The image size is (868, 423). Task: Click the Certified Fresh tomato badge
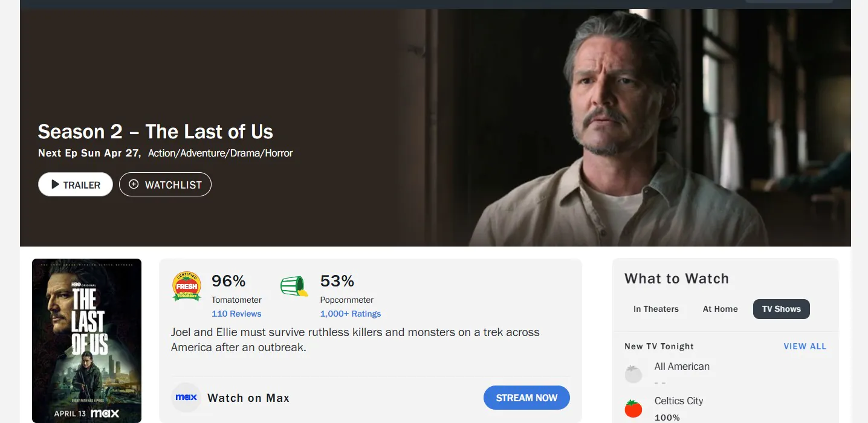pyautogui.click(x=187, y=286)
